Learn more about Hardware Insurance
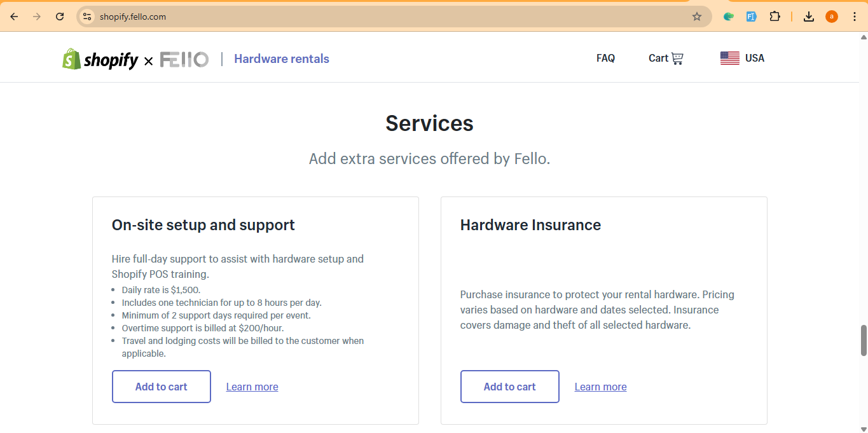This screenshot has width=868, height=433. point(600,387)
